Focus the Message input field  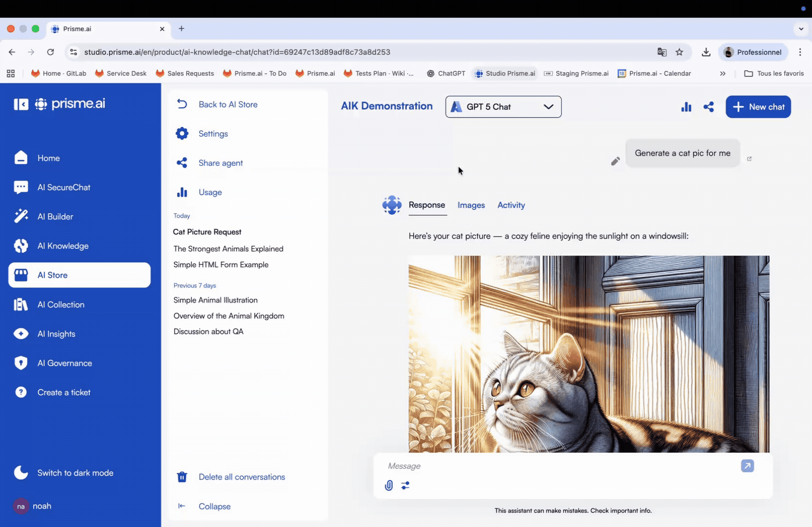coord(561,466)
